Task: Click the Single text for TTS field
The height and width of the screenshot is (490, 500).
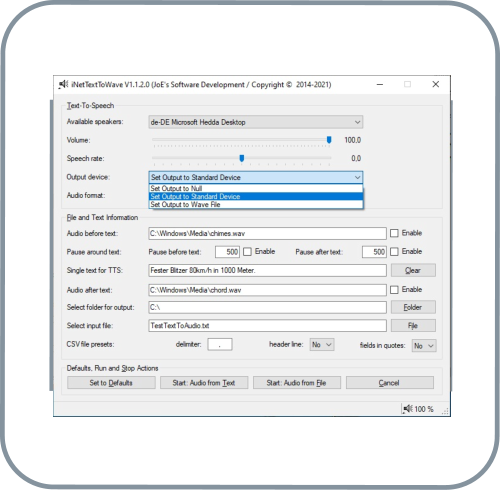Action: (x=267, y=270)
